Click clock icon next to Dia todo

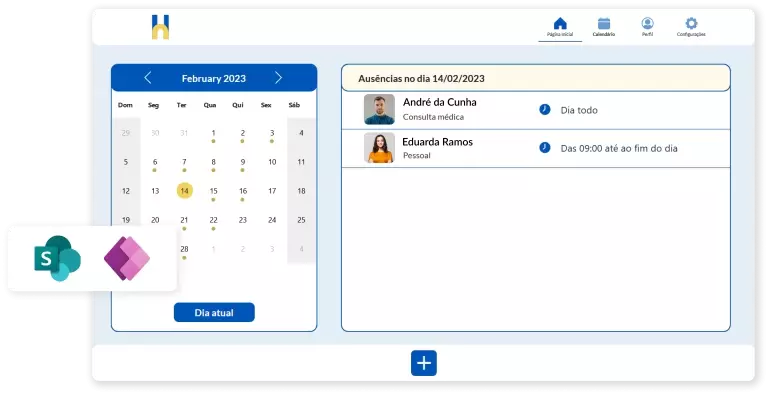[x=545, y=110]
